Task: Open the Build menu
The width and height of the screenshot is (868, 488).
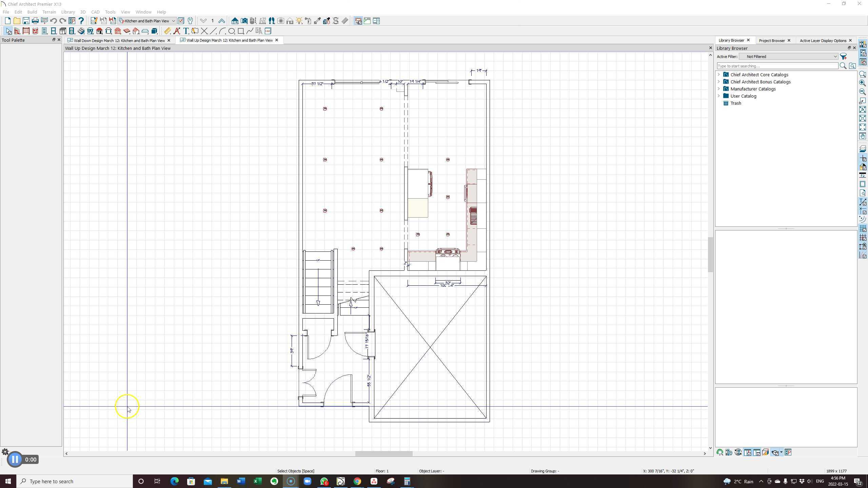Action: coord(32,12)
